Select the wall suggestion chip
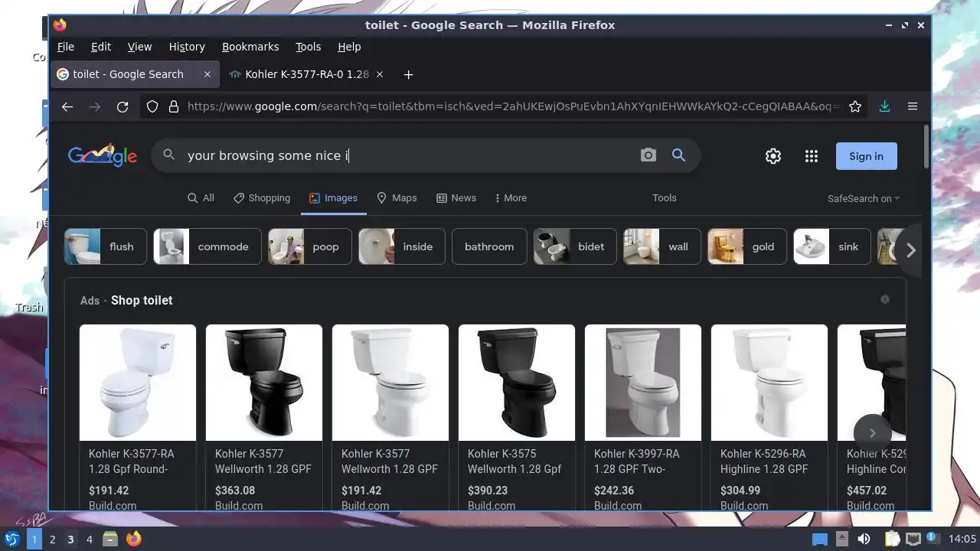This screenshot has width=980, height=551. (x=662, y=246)
